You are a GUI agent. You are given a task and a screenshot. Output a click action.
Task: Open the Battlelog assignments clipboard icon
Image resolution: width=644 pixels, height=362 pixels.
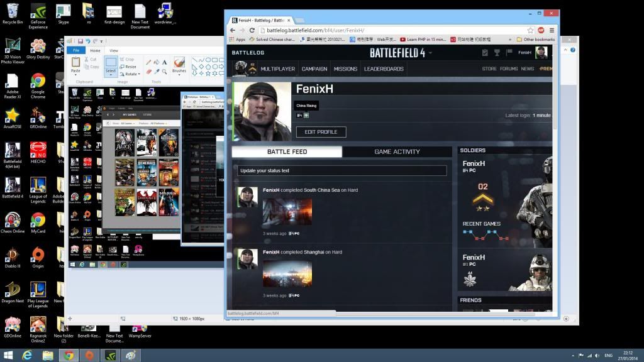[x=485, y=53]
